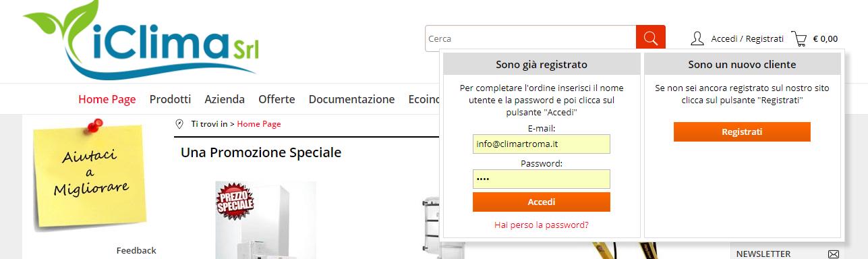Image resolution: width=868 pixels, height=259 pixels.
Task: Open the Prodotti menu
Action: 171,99
